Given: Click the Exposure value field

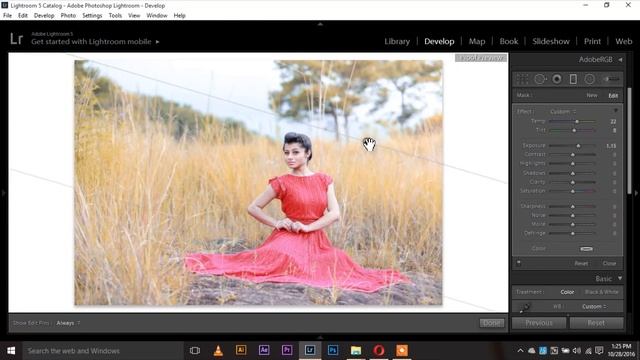Looking at the screenshot, I should [x=611, y=146].
